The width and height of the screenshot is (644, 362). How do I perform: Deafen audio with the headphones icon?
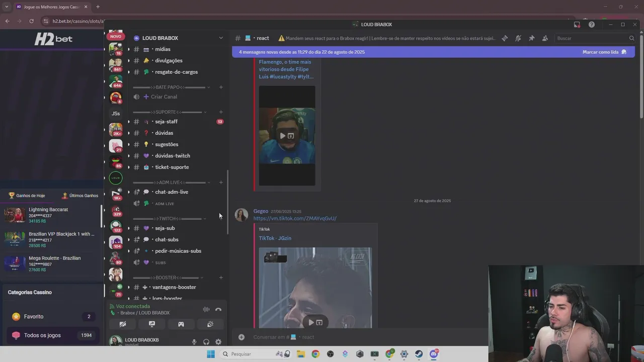coord(206,342)
